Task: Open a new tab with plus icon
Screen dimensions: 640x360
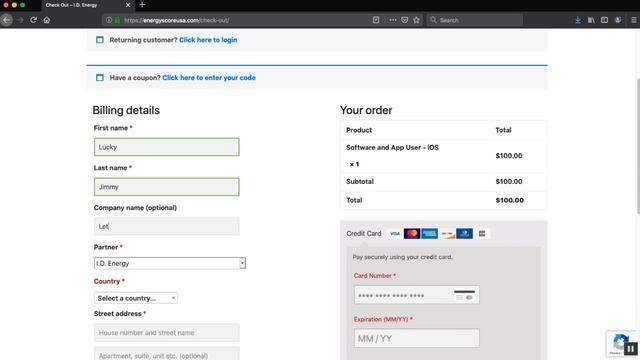Action: (x=142, y=5)
